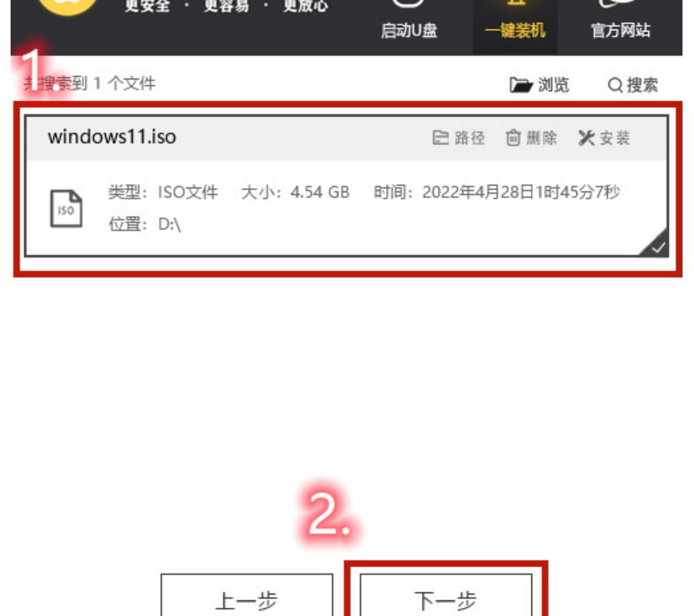Click the 路径 folder icon for windows11.iso
The image size is (694, 616).
(x=441, y=138)
